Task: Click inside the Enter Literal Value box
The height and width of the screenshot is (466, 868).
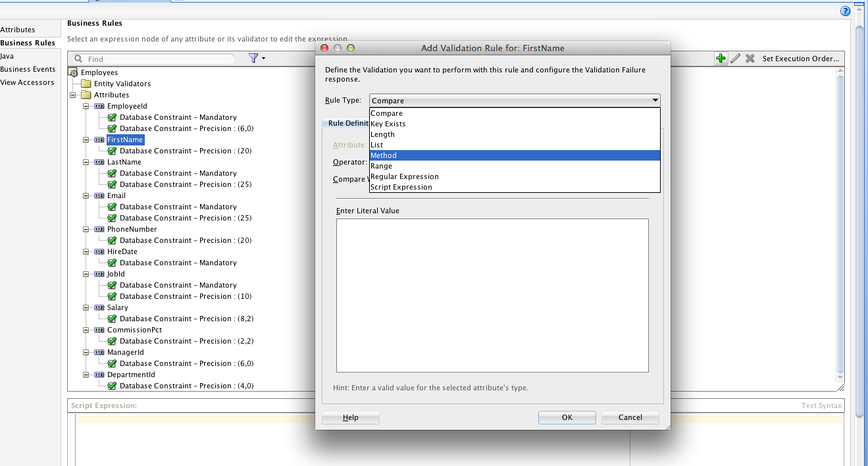Action: tap(492, 295)
